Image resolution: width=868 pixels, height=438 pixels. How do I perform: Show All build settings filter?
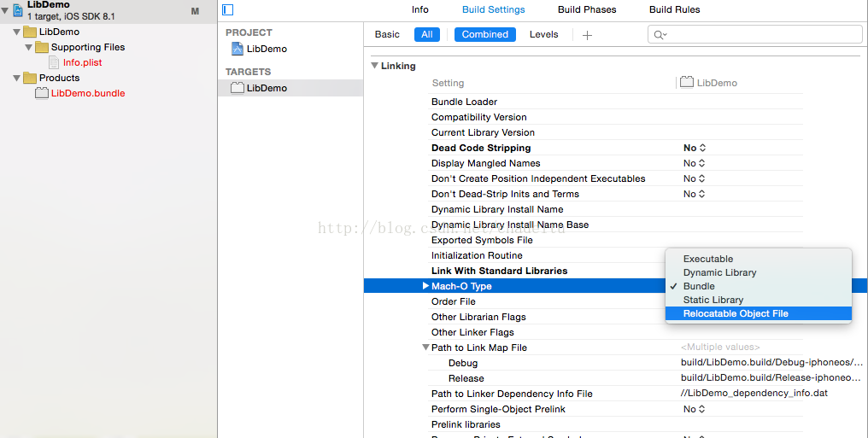[427, 35]
